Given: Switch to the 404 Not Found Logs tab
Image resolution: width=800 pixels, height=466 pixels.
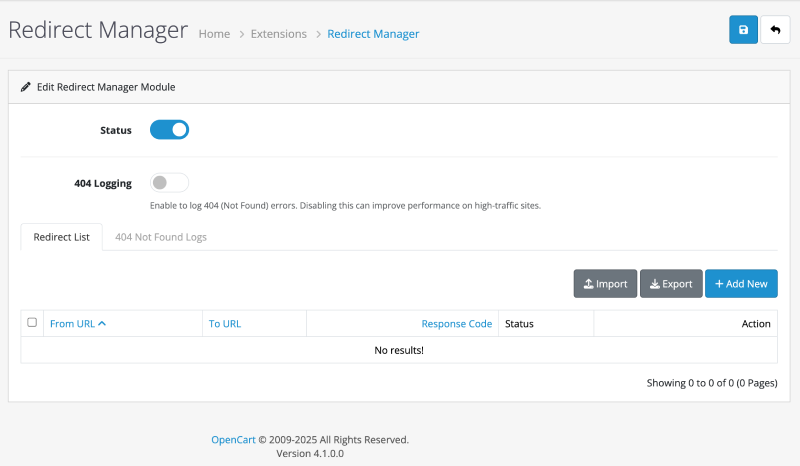Looking at the screenshot, I should 160,237.
